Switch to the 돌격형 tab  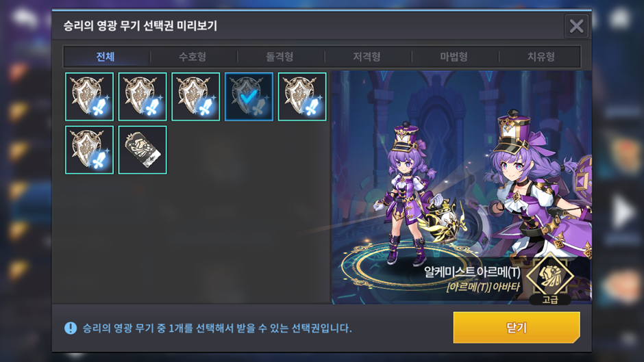(x=280, y=57)
